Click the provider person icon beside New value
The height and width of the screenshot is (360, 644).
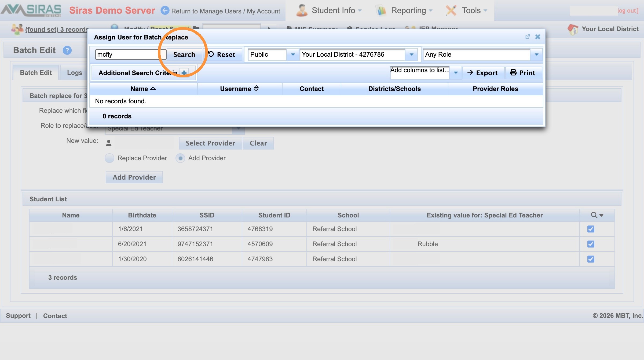coord(108,143)
